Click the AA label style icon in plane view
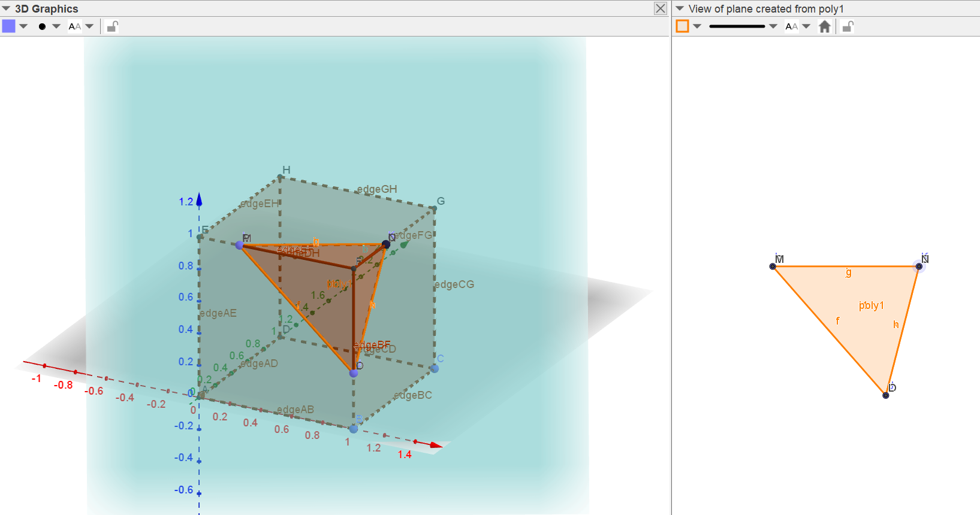The height and width of the screenshot is (515, 980). coord(791,26)
